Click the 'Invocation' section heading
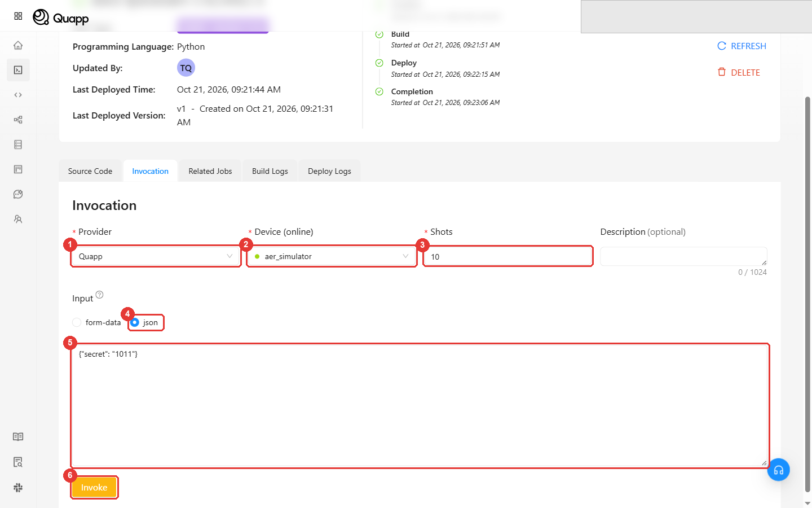 (104, 205)
